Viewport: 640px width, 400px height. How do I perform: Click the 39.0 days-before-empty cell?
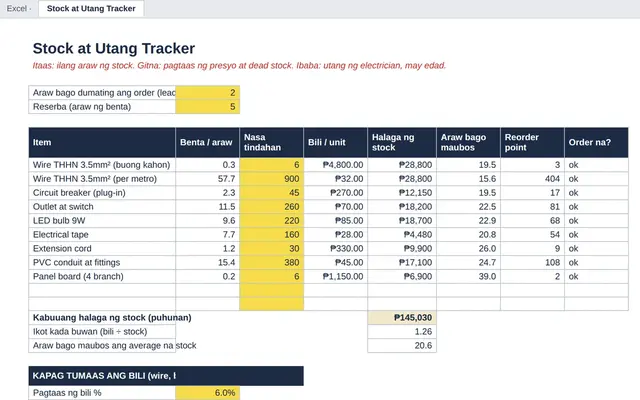(x=468, y=276)
